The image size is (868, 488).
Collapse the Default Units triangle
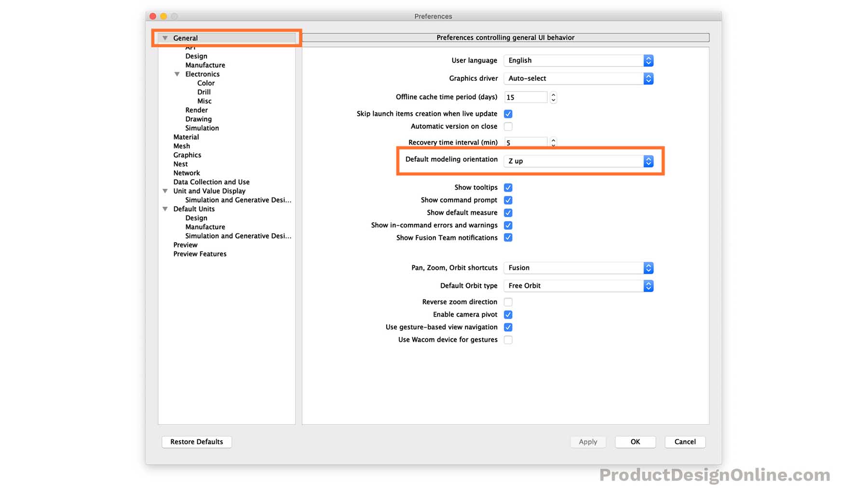click(165, 209)
